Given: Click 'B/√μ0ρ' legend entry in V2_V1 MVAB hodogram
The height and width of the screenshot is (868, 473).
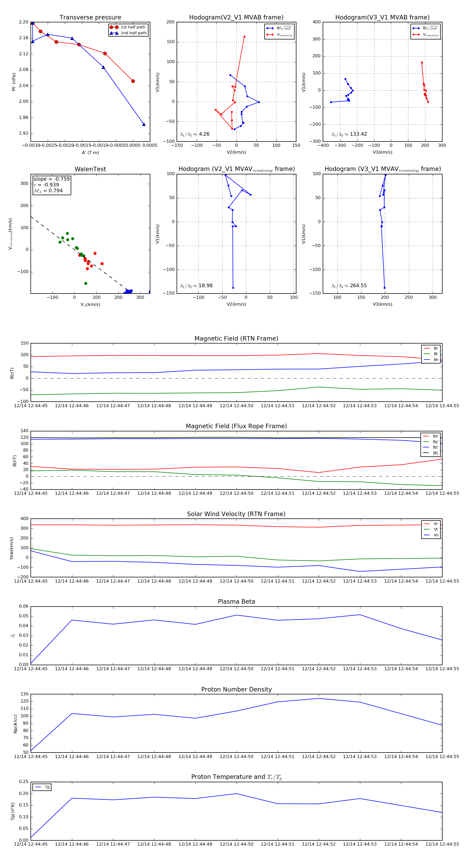Looking at the screenshot, I should click(279, 28).
